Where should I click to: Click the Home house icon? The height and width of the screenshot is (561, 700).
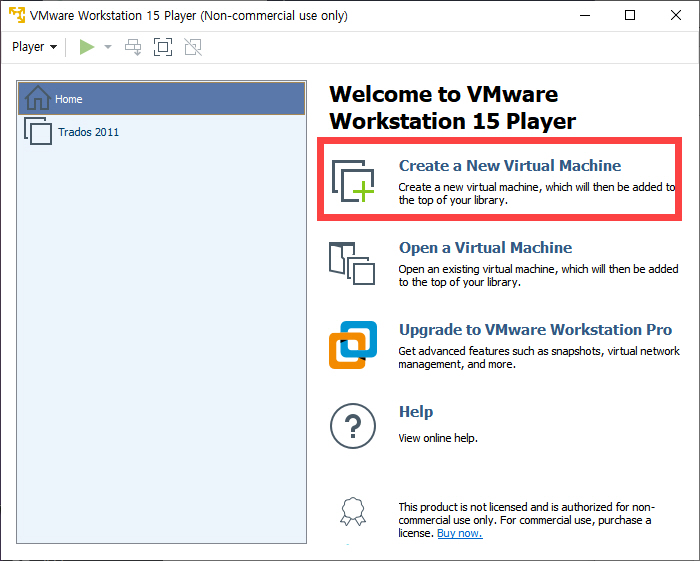point(38,98)
